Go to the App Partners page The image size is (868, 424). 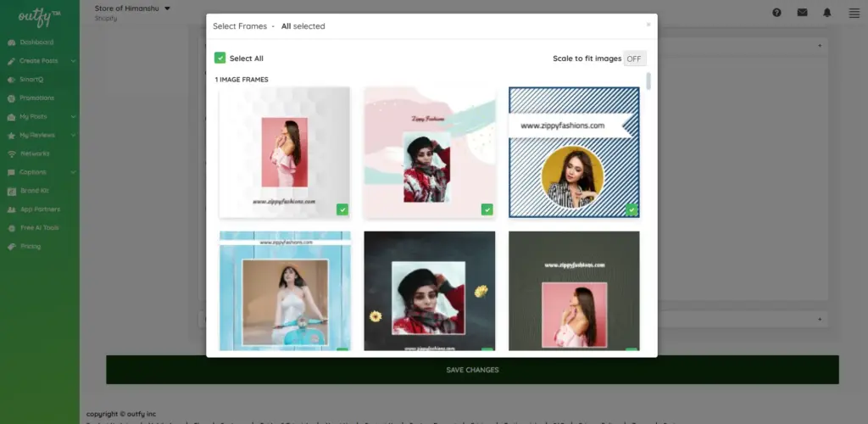point(39,209)
